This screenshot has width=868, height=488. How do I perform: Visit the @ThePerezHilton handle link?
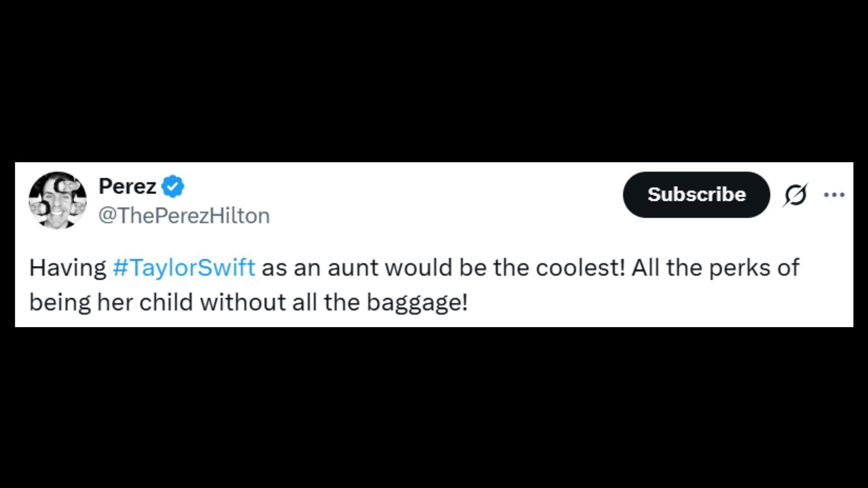click(184, 216)
